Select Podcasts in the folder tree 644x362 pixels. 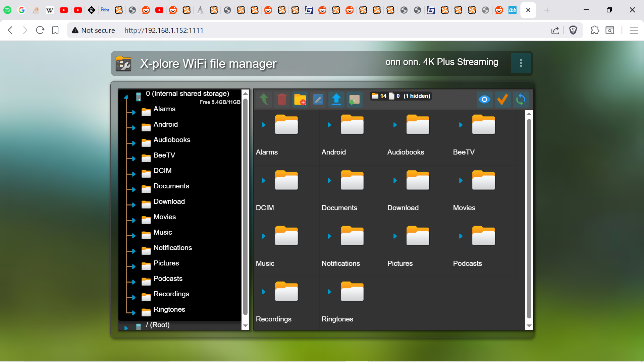coord(168,279)
